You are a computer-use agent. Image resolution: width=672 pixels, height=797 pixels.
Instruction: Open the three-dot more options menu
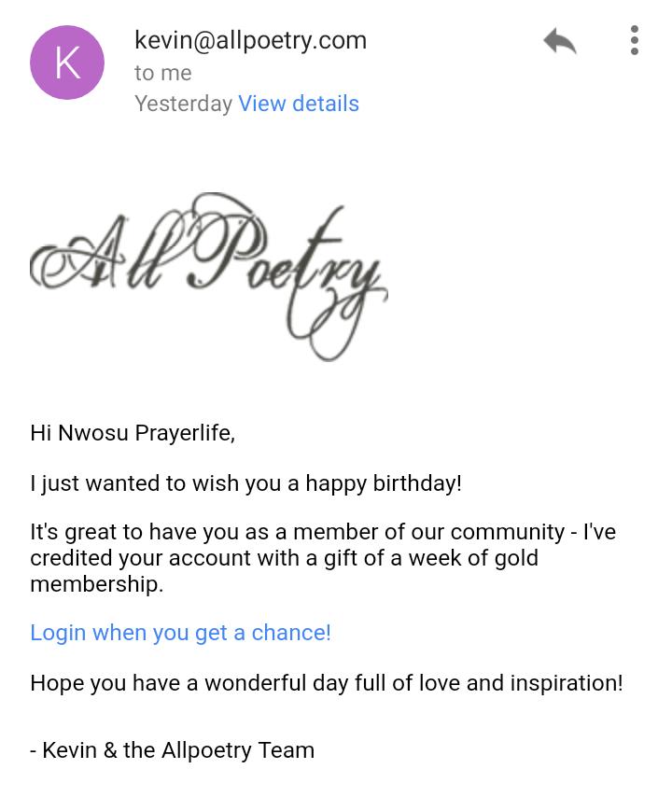pos(635,41)
